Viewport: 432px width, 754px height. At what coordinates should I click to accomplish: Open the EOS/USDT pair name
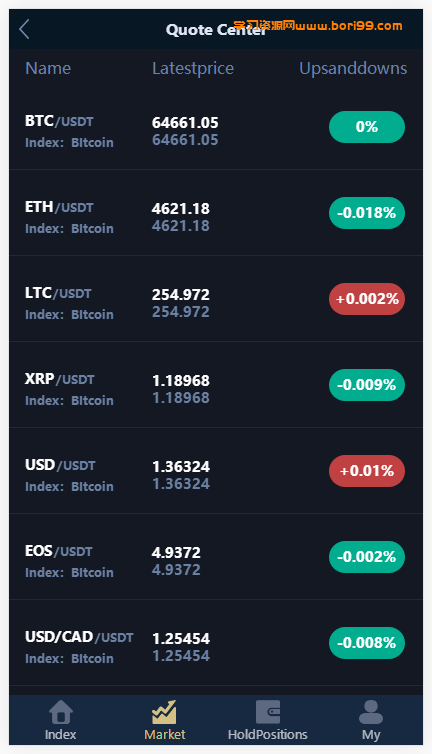pyautogui.click(x=59, y=551)
